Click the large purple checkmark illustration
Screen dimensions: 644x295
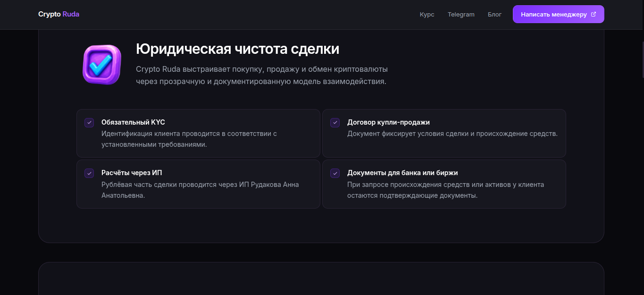[x=101, y=64]
